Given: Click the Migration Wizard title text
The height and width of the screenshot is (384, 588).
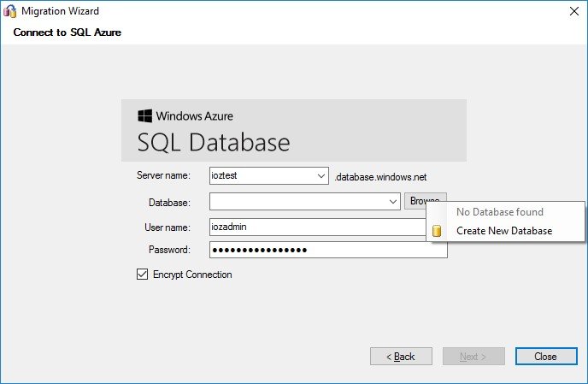Looking at the screenshot, I should pyautogui.click(x=61, y=11).
